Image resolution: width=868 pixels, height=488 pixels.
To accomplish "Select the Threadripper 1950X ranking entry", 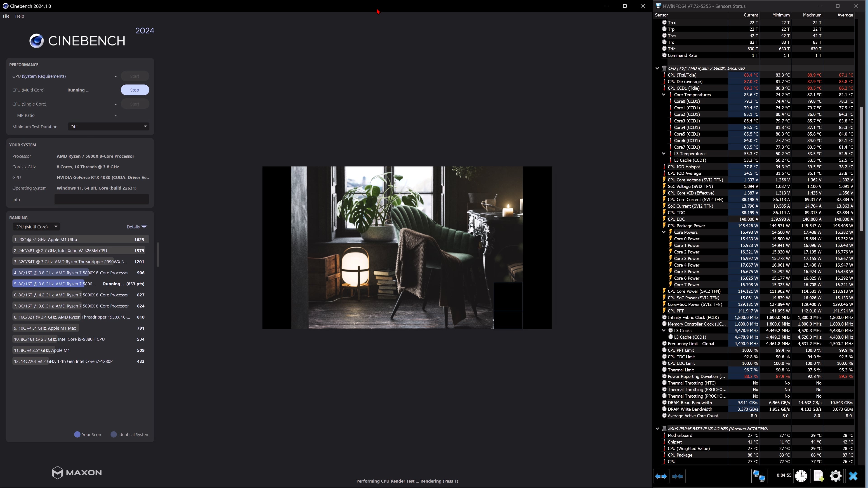I will click(x=80, y=317).
